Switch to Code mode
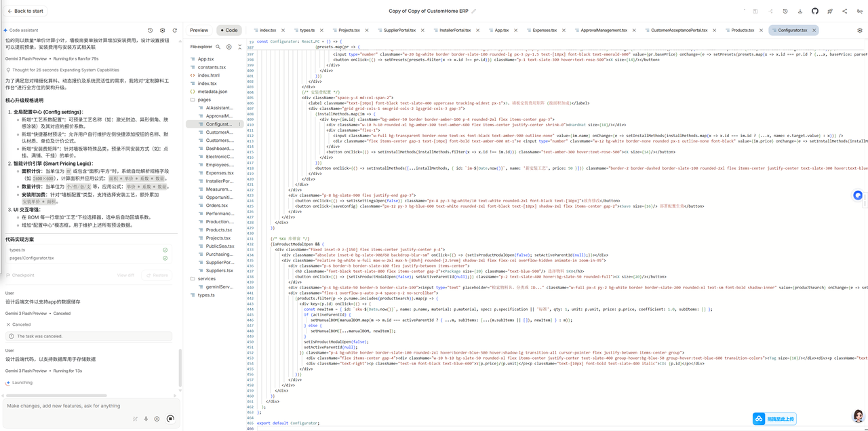 [x=229, y=31]
